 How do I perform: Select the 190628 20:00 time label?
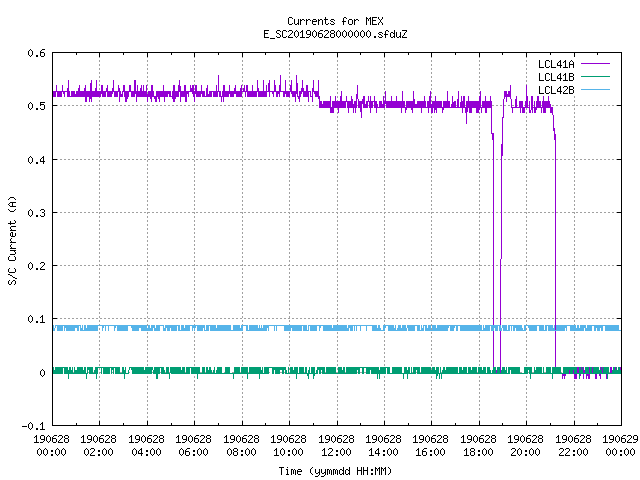coord(525,446)
